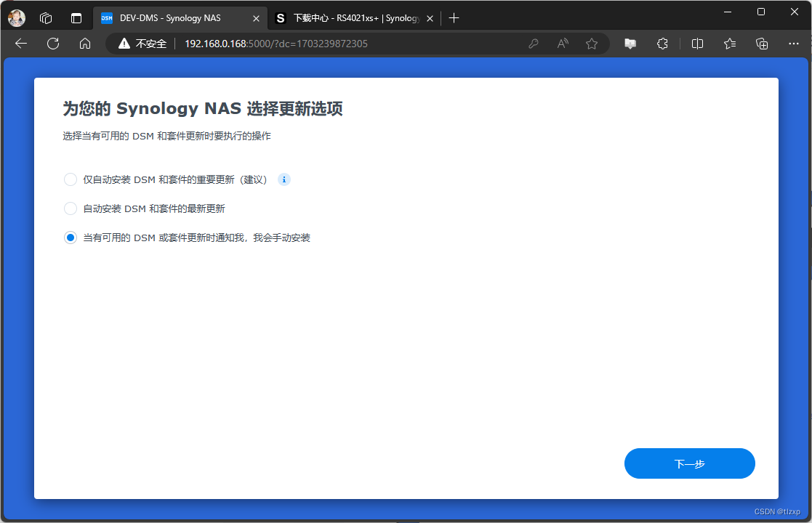Open the browser settings and more menu
The height and width of the screenshot is (523, 812).
click(793, 44)
